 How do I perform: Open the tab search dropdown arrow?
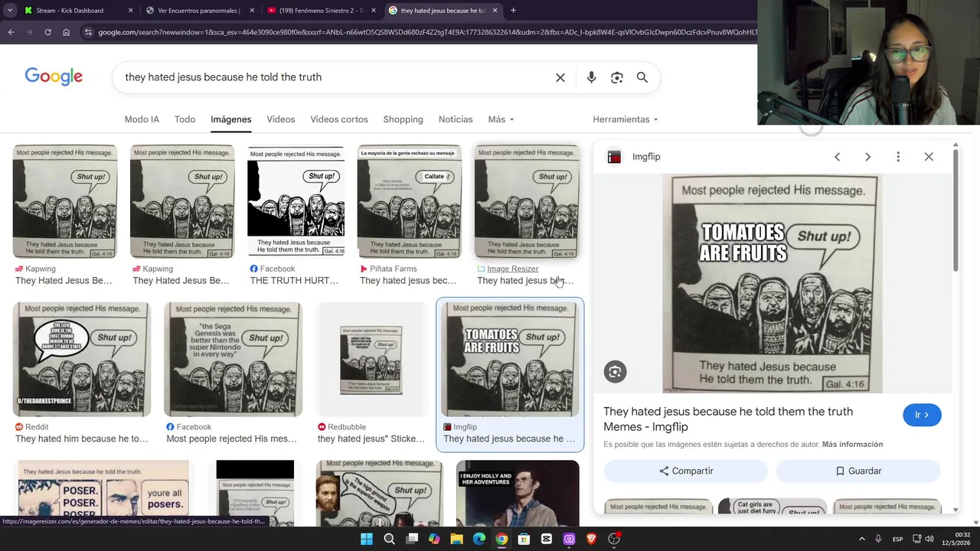click(10, 11)
